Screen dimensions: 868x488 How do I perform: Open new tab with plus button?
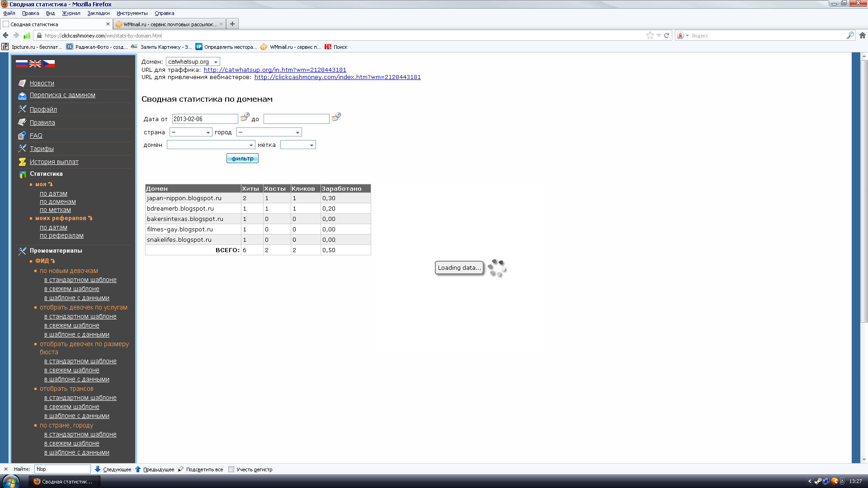(232, 24)
